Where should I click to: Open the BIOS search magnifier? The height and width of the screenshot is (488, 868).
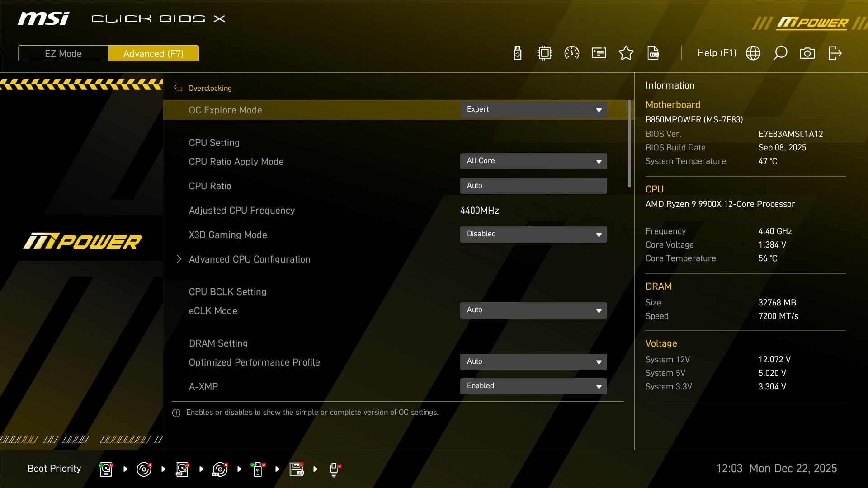[780, 53]
